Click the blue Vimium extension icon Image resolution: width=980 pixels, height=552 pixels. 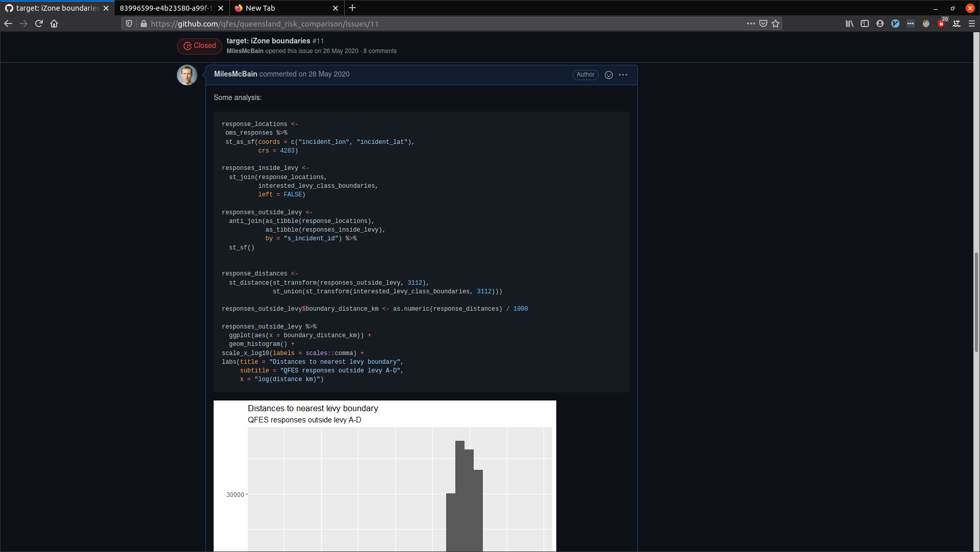tap(895, 23)
